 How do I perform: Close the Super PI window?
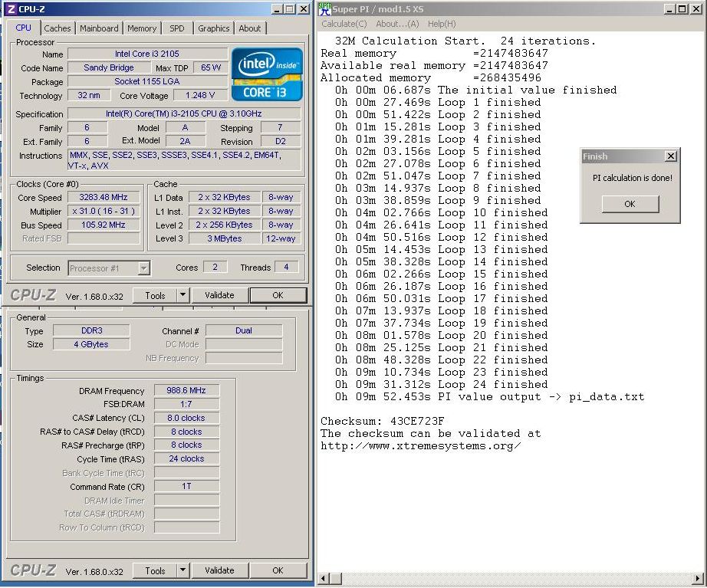point(696,9)
